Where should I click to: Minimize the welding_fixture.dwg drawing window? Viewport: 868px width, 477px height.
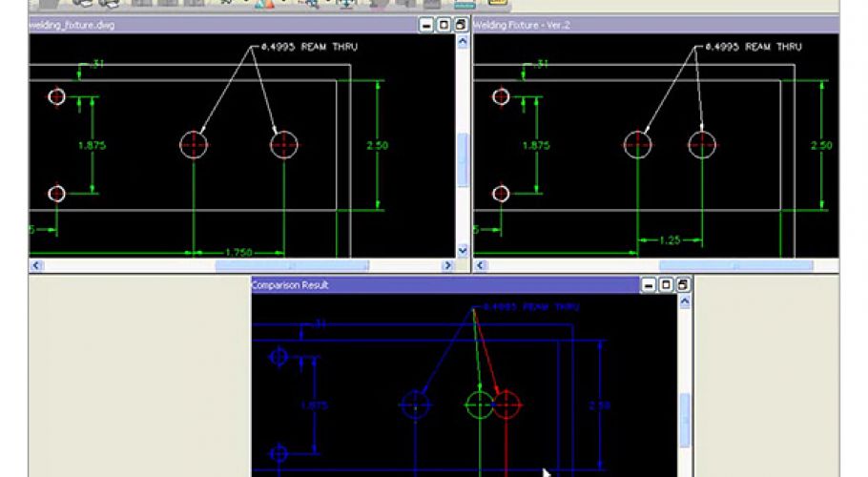(x=425, y=25)
